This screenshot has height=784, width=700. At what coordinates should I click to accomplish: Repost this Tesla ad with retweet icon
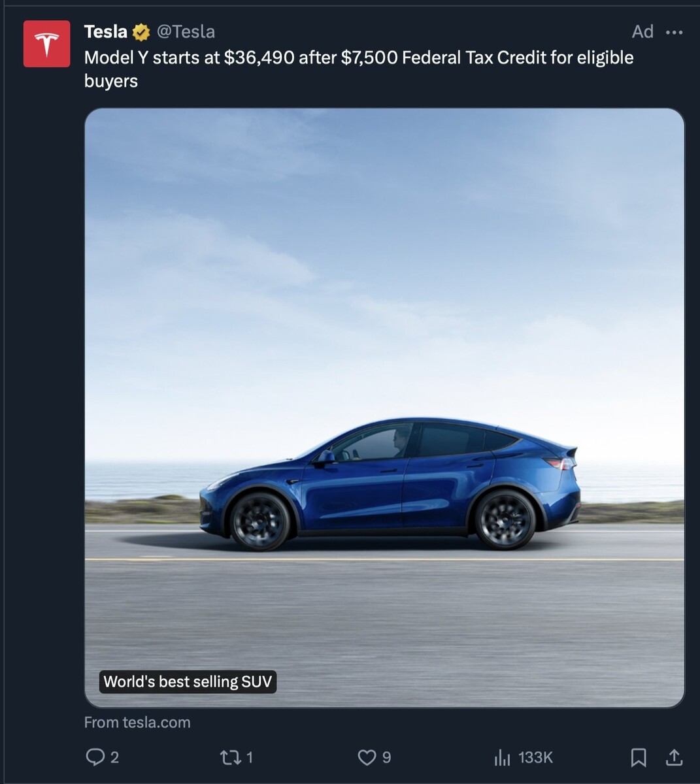[x=230, y=757]
